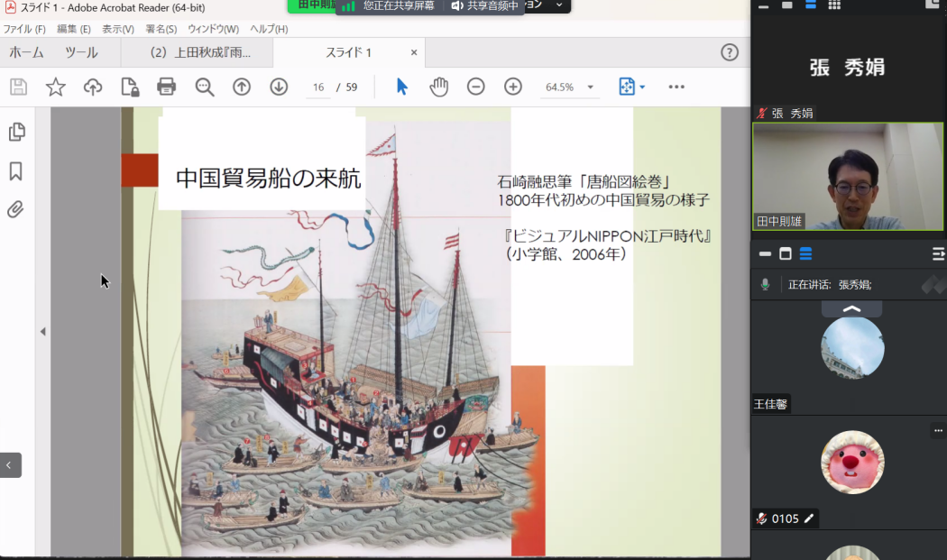Toggle participant list using right-edge list icon
Screen dimensions: 947x560
(x=939, y=254)
